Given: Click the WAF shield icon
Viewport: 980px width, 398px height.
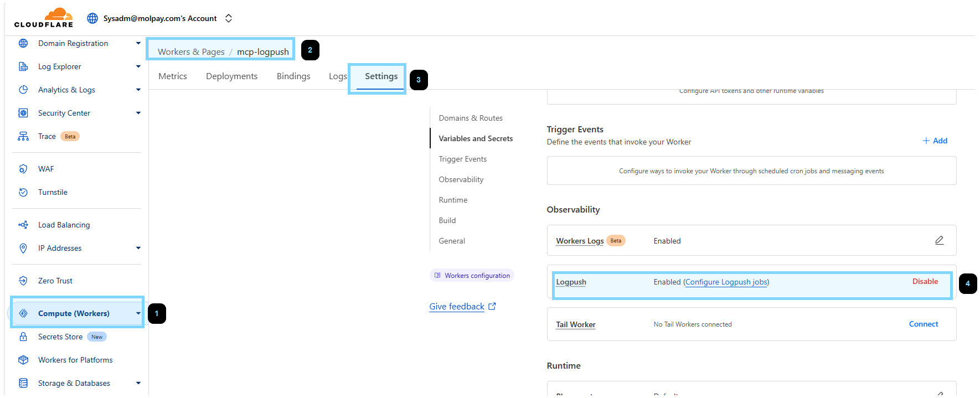Looking at the screenshot, I should click(x=23, y=169).
